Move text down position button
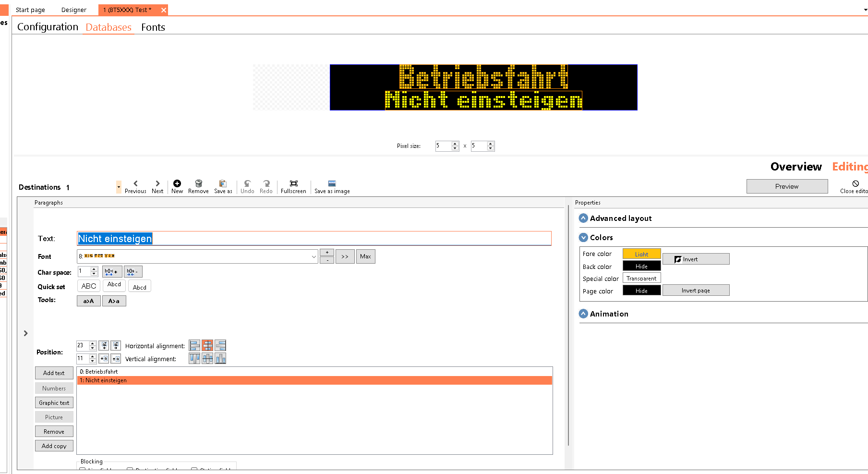 104,359
